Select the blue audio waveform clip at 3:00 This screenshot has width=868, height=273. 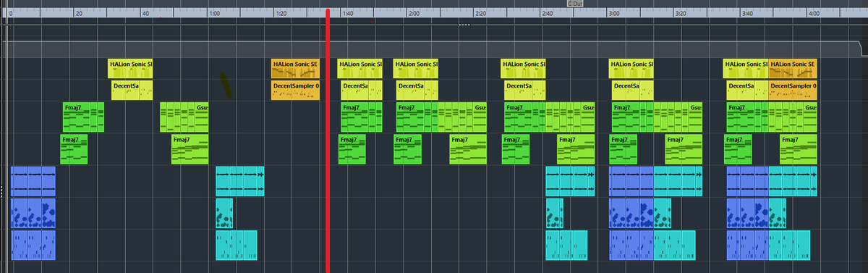(631, 181)
